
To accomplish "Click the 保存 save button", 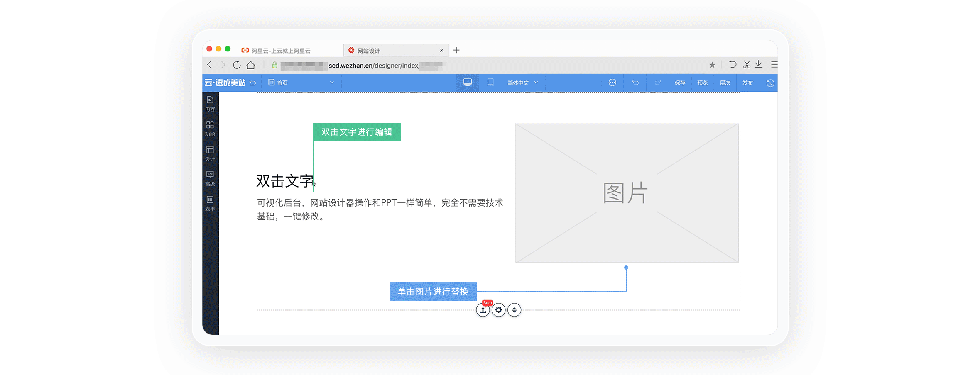I will [680, 83].
